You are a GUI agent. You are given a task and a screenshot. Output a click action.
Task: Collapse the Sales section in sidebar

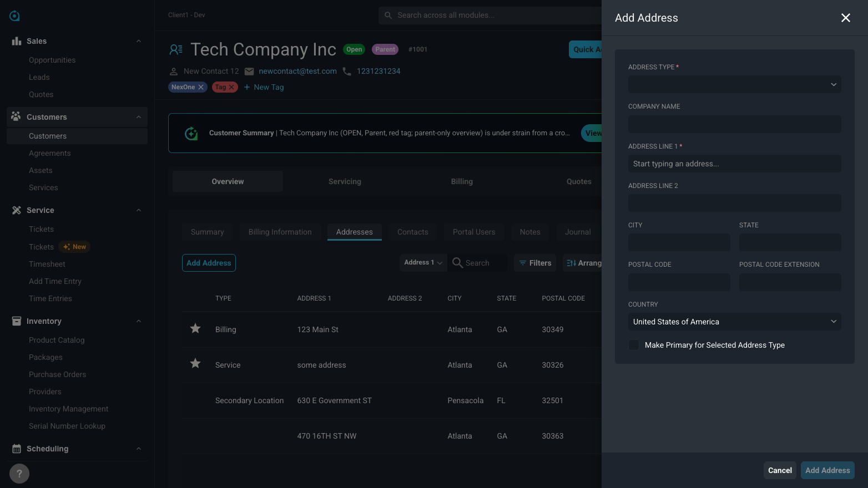pyautogui.click(x=139, y=41)
